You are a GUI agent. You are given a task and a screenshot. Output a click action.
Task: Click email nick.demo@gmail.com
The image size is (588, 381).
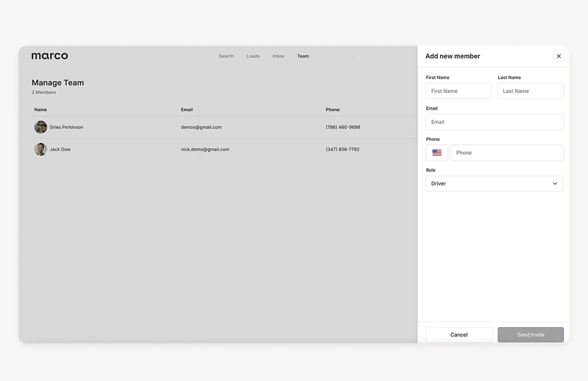coord(205,149)
